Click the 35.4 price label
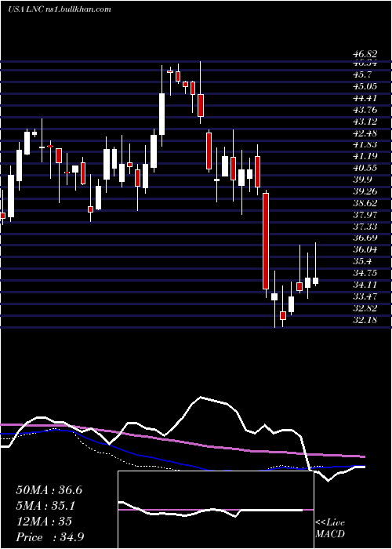392x549 pixels. click(x=363, y=261)
